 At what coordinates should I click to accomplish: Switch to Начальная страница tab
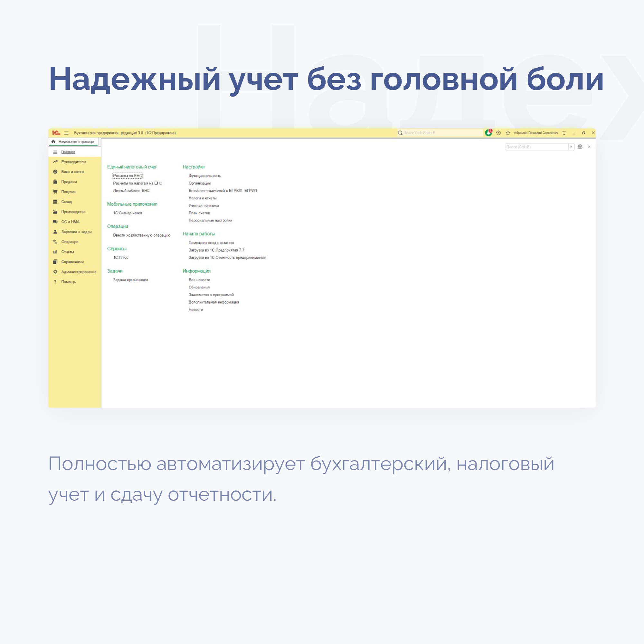pyautogui.click(x=73, y=142)
